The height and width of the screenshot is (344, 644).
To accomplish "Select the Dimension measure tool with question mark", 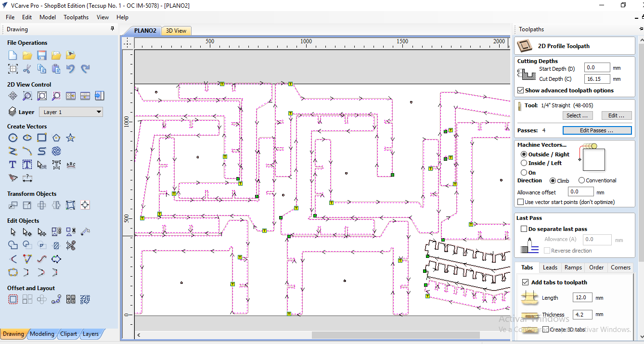I will tap(27, 178).
